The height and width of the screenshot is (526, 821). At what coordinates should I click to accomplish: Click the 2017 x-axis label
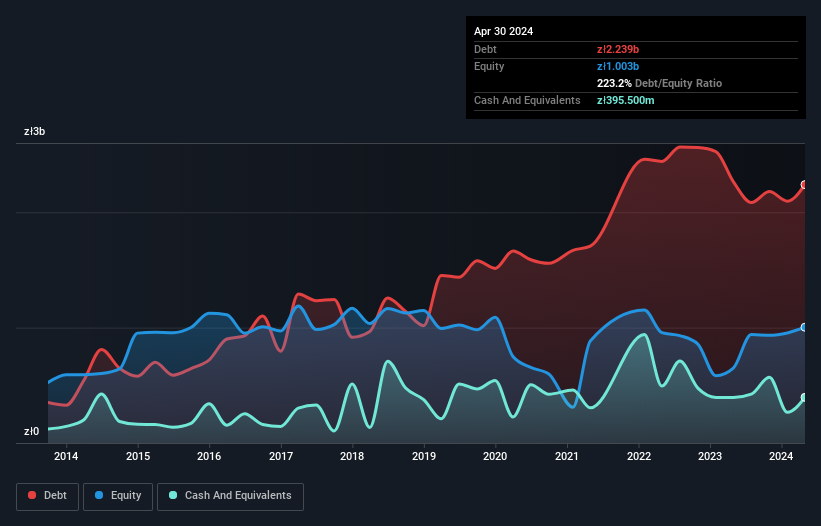pyautogui.click(x=281, y=456)
